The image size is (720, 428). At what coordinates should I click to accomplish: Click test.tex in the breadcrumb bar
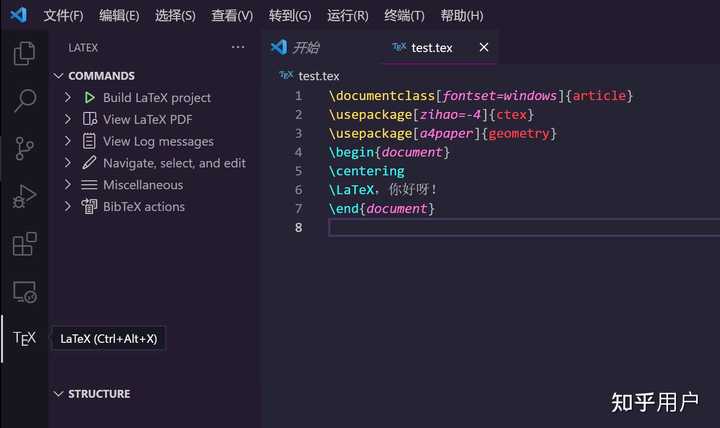tap(319, 76)
